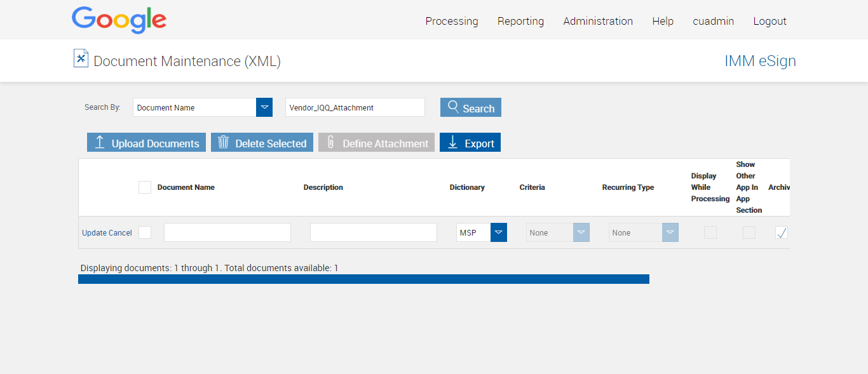Click the Dictionary column header
The height and width of the screenshot is (374, 868).
coord(467,187)
